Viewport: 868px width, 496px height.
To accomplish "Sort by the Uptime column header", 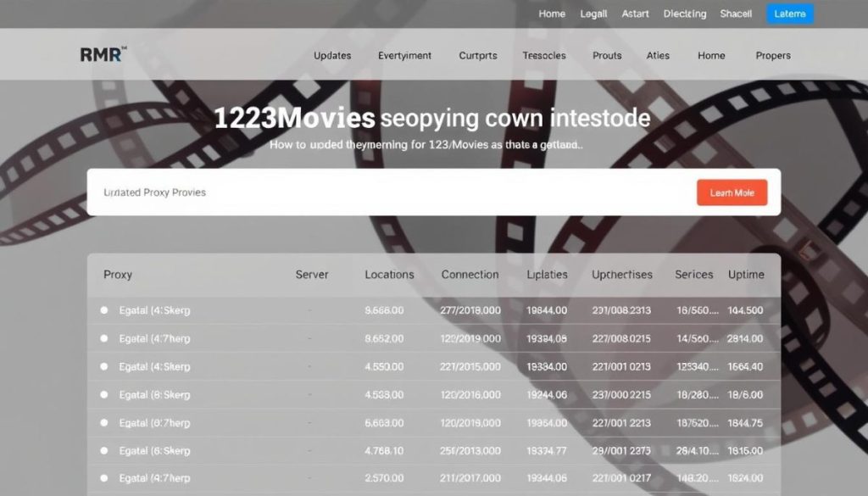I will [746, 275].
